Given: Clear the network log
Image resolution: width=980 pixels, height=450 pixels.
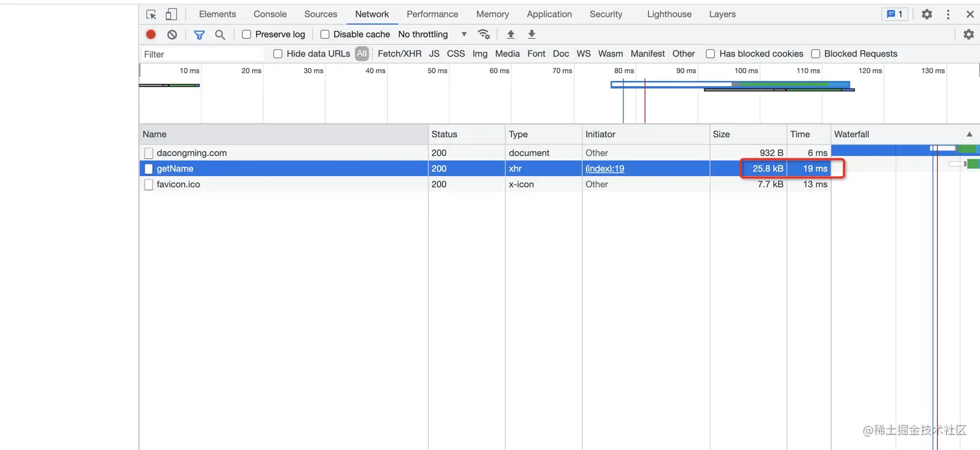Looking at the screenshot, I should click(x=172, y=34).
